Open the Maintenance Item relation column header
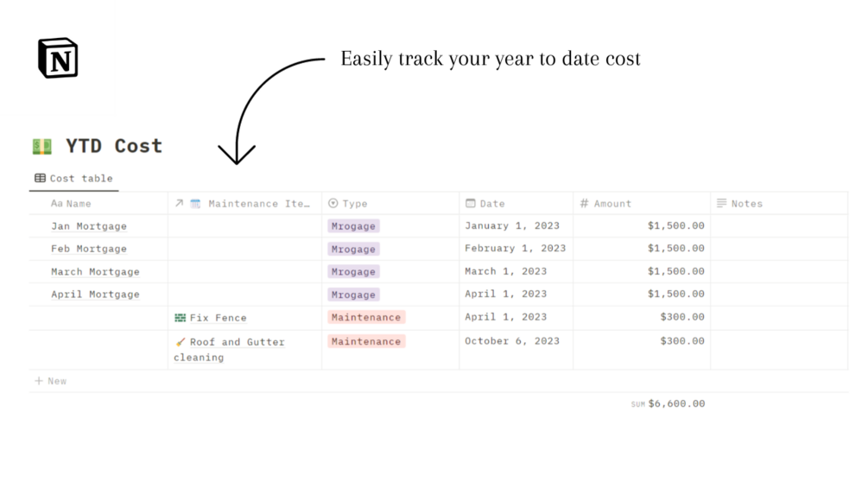 point(244,203)
